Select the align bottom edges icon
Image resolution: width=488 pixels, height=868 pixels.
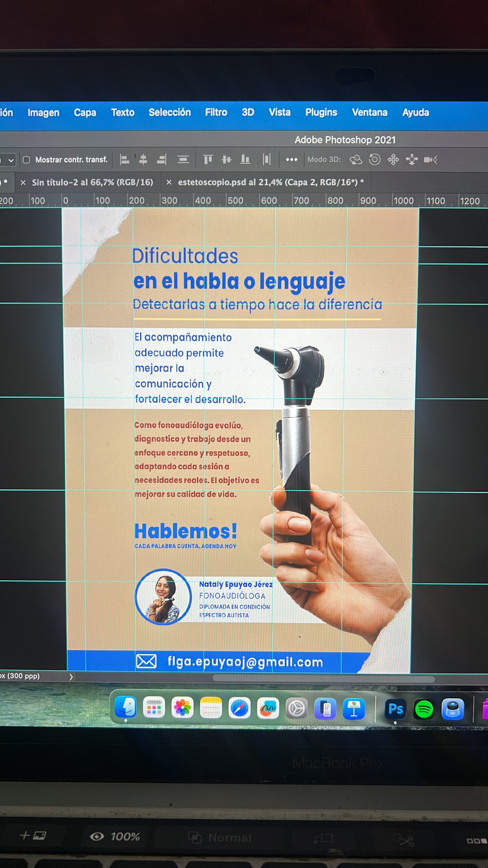click(x=245, y=159)
